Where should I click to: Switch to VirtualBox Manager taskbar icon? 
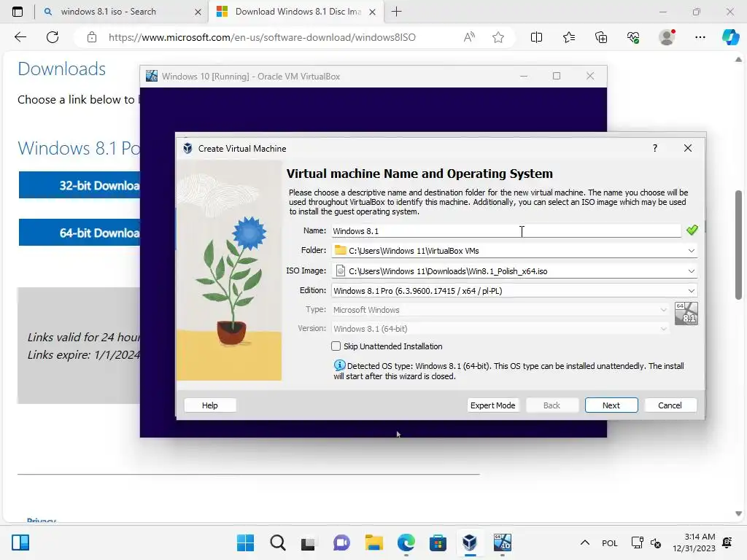click(x=470, y=542)
